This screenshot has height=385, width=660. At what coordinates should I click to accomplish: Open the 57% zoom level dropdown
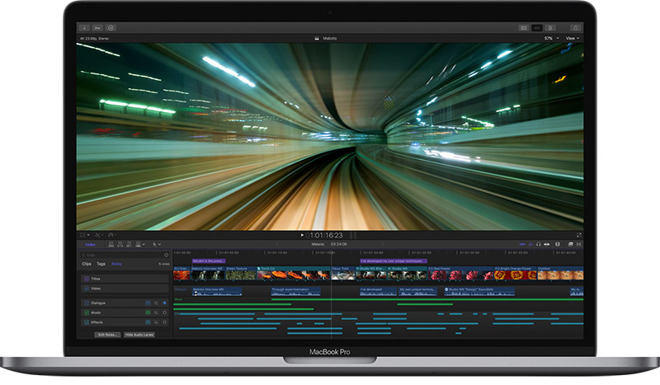point(551,38)
